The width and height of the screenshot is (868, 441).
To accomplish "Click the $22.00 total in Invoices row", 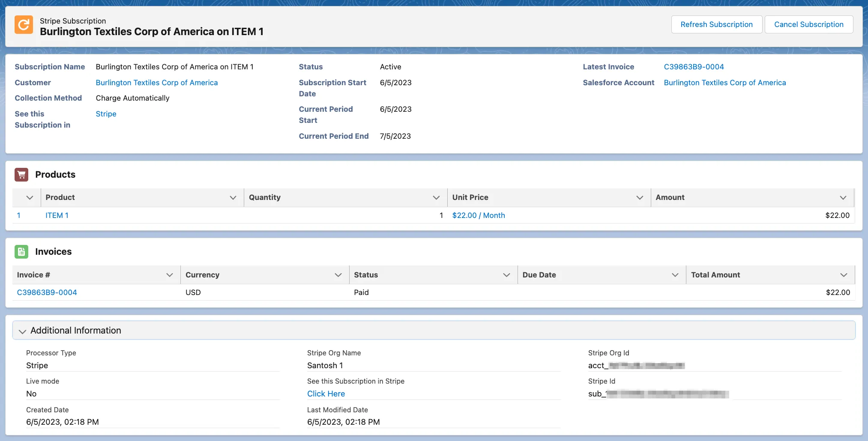I will coord(838,292).
